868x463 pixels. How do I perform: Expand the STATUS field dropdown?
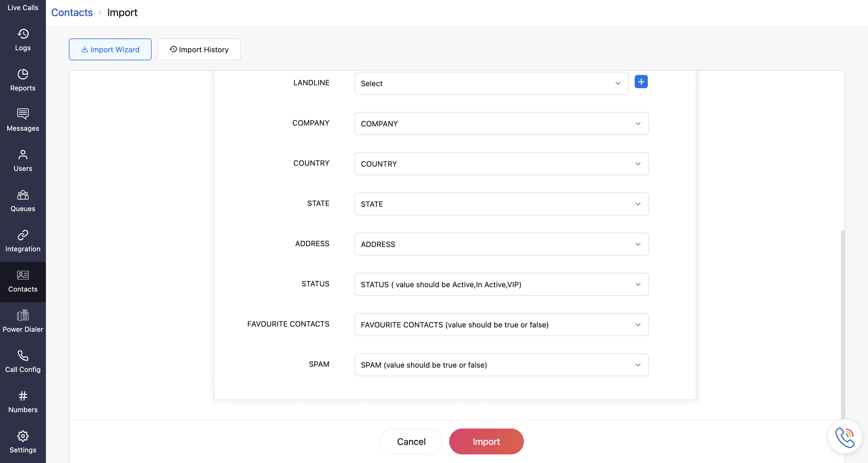[501, 284]
